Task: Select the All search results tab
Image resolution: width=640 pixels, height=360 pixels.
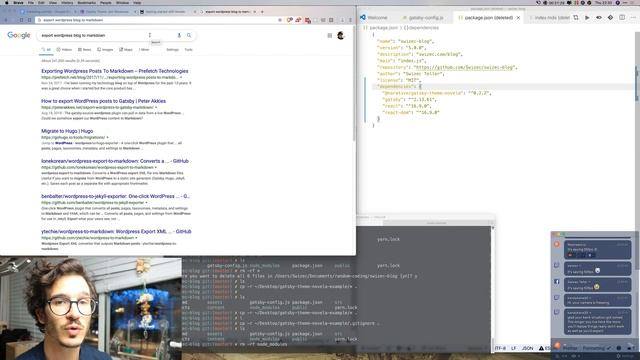Action: [x=46, y=50]
